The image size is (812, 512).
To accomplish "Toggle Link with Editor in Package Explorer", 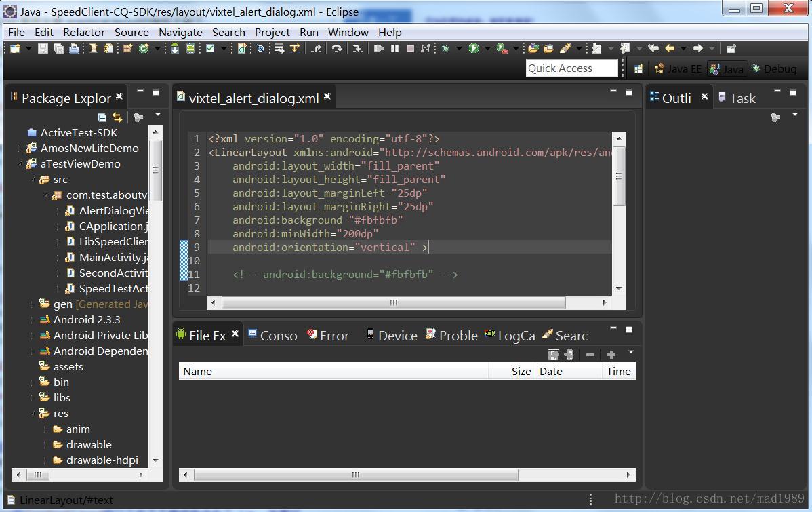I will tap(117, 117).
